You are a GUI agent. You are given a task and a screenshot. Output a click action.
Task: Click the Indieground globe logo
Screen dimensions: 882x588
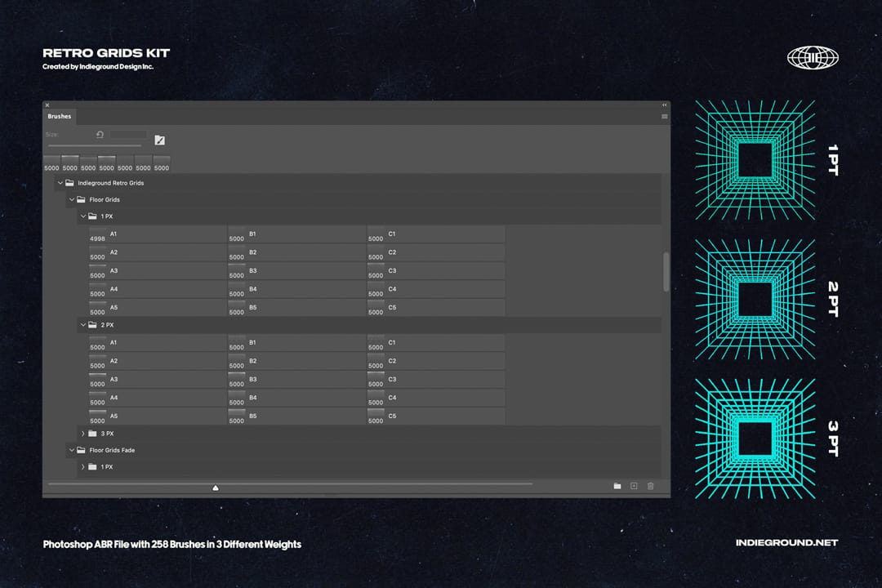click(x=813, y=57)
